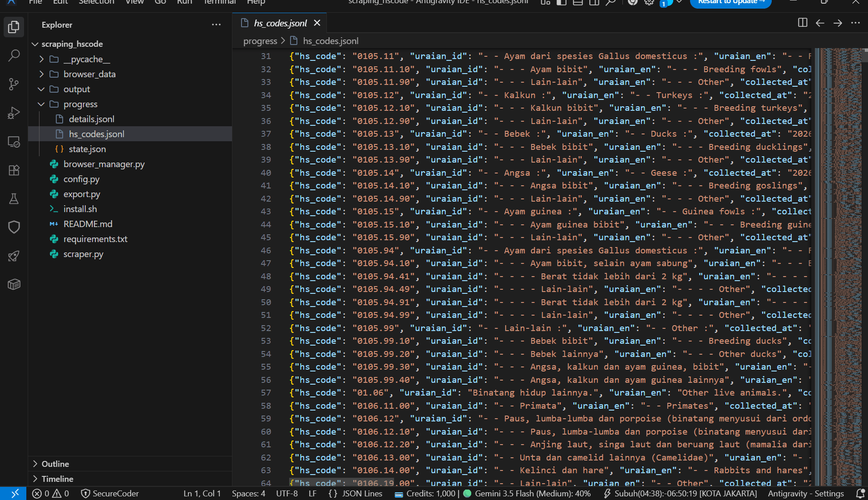Open the rocket icon view in the activity bar
This screenshot has width=868, height=500.
pyautogui.click(x=14, y=256)
